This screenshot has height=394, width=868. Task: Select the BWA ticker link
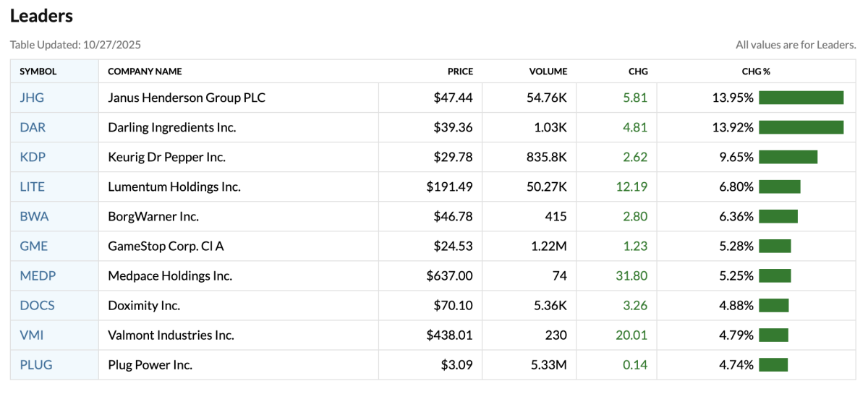tap(34, 216)
